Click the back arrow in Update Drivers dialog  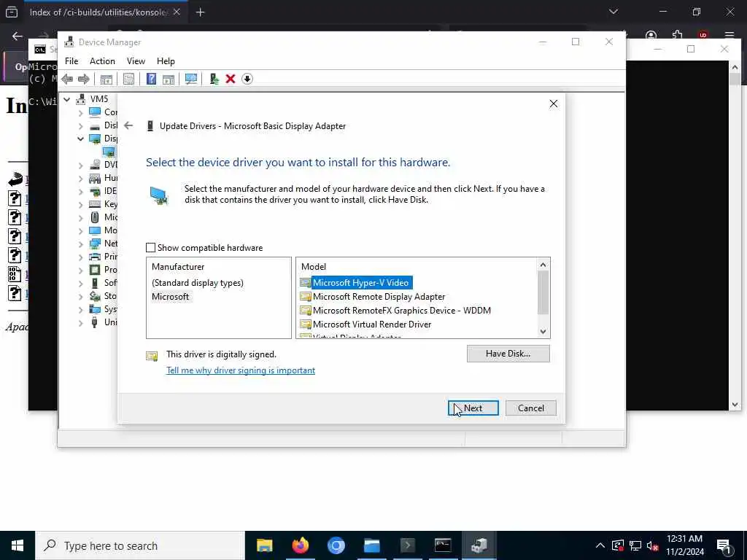pyautogui.click(x=128, y=125)
